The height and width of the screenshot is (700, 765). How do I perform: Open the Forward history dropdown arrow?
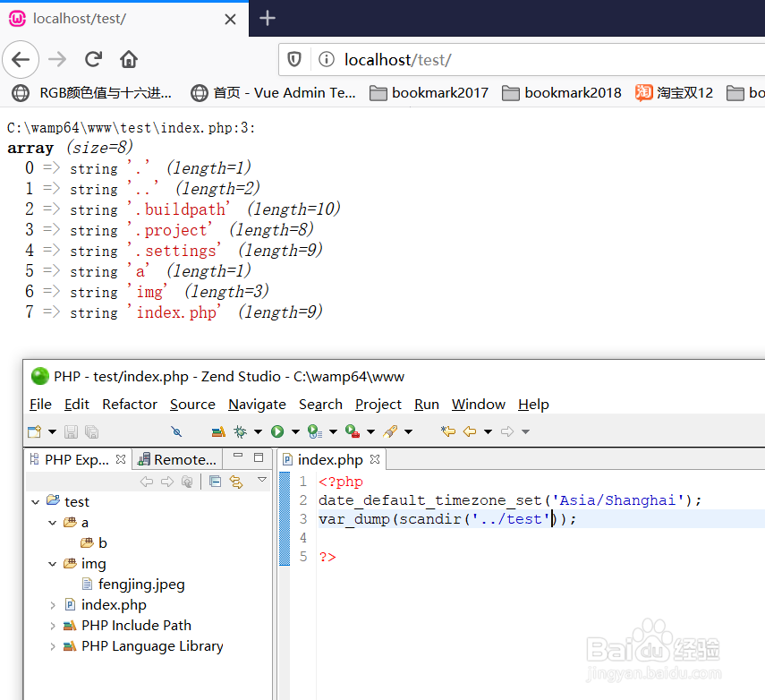tap(525, 431)
